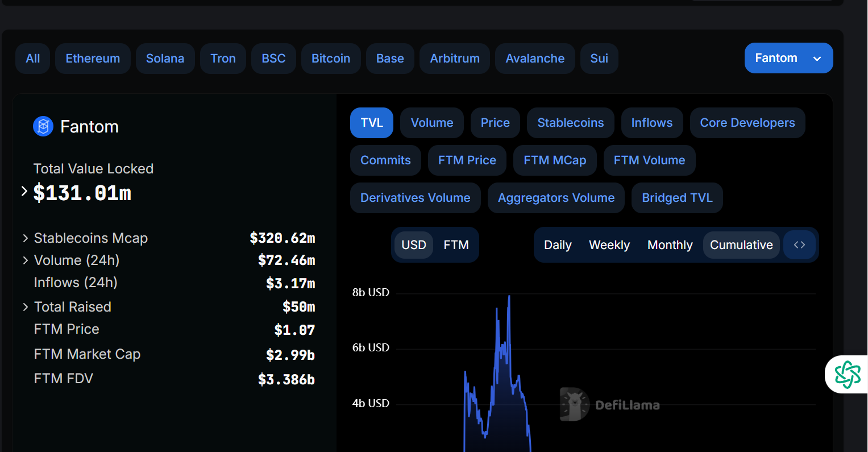Click the $72.46m volume value
This screenshot has height=452, width=868.
pos(286,260)
